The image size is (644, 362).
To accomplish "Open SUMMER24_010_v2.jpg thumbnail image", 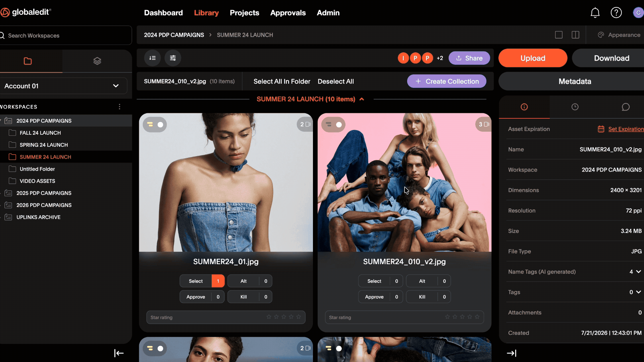I will [x=405, y=183].
